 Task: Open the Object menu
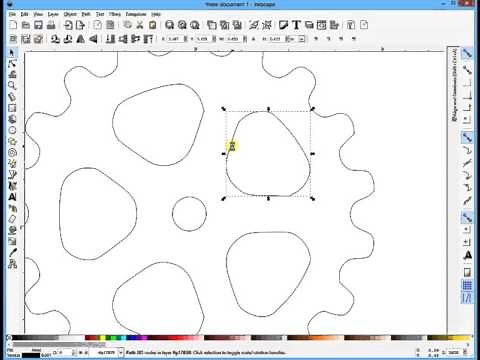click(70, 14)
